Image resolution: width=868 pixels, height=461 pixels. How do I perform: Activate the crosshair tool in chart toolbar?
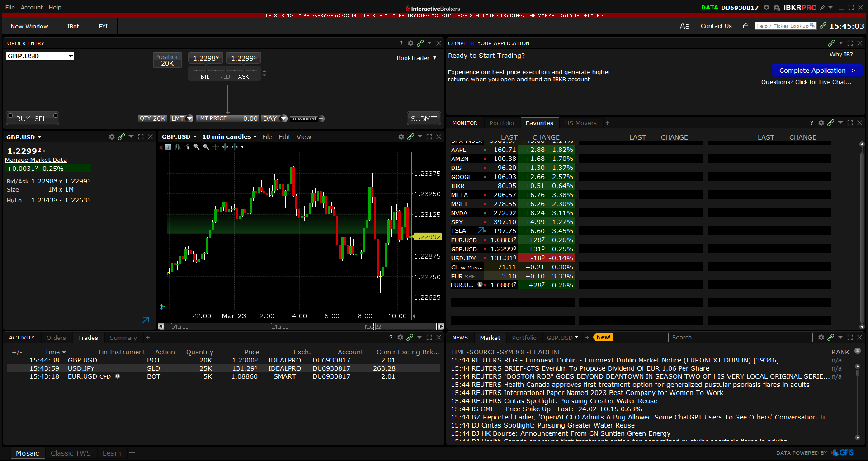pos(216,147)
